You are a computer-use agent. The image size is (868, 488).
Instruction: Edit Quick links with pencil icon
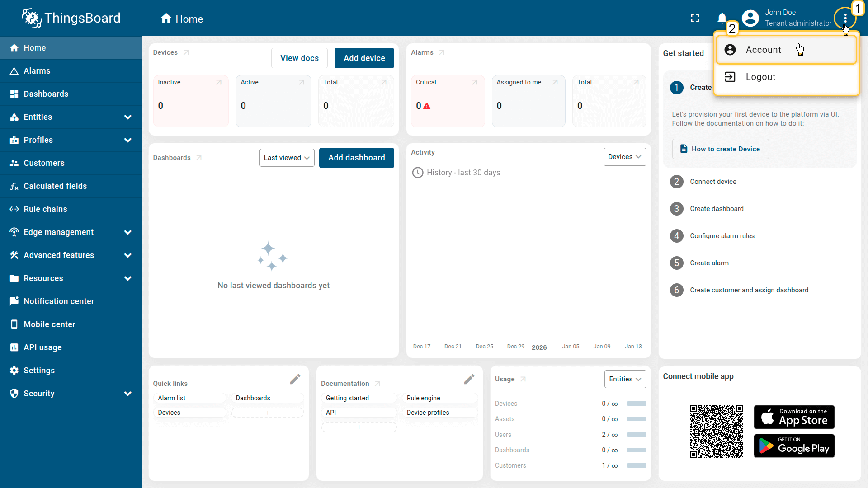point(295,379)
